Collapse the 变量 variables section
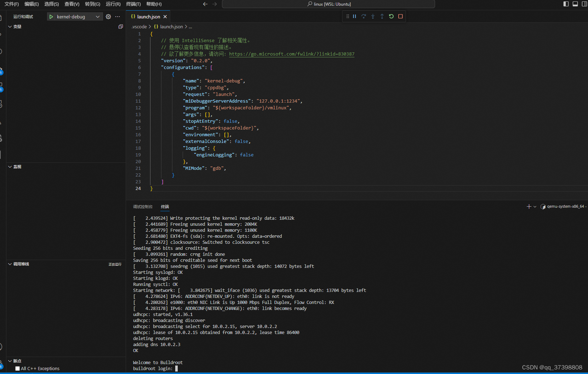Viewport: 588px width, 374px height. [10, 26]
